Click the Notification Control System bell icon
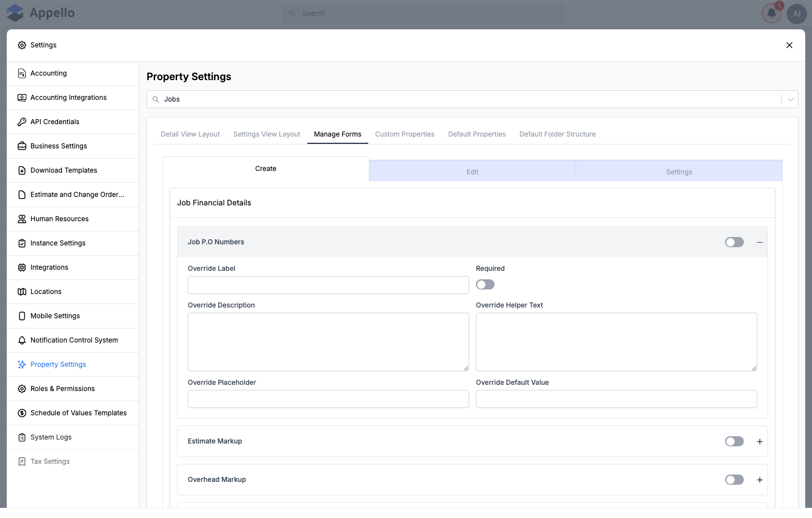 coord(22,340)
